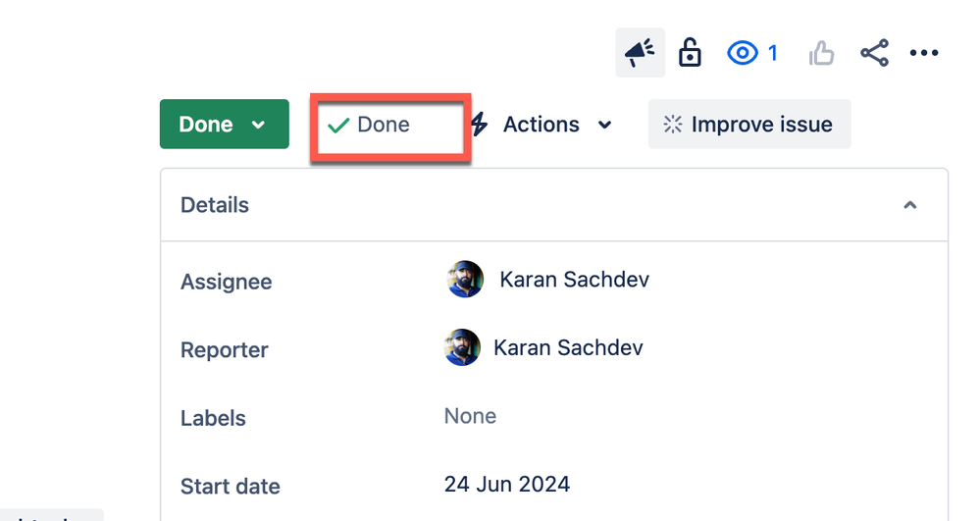Open the share icon
This screenshot has width=980, height=521.
(874, 53)
